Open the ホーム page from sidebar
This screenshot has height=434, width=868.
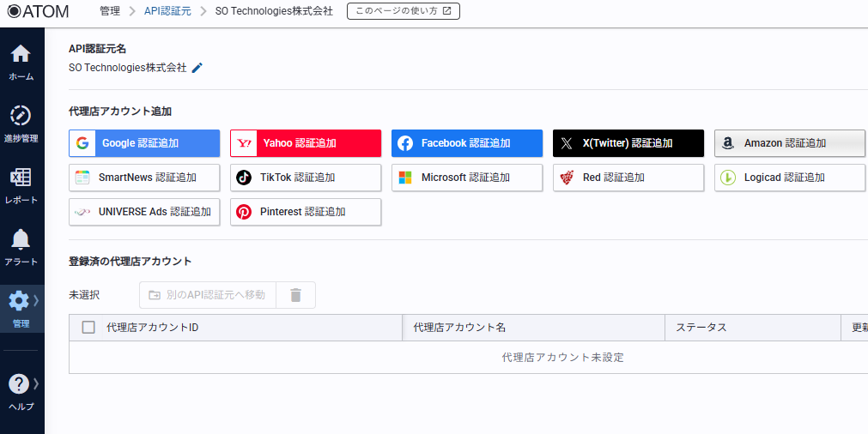(21, 63)
